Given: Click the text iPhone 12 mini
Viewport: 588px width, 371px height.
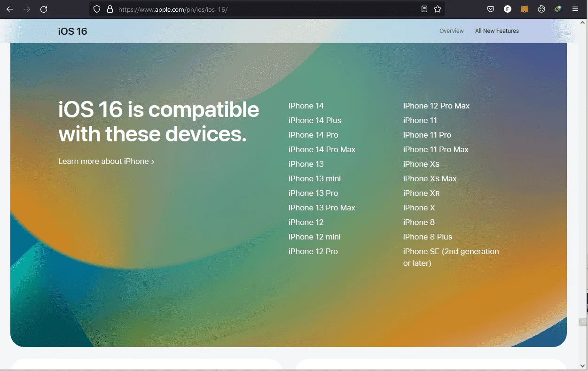Looking at the screenshot, I should pyautogui.click(x=314, y=237).
